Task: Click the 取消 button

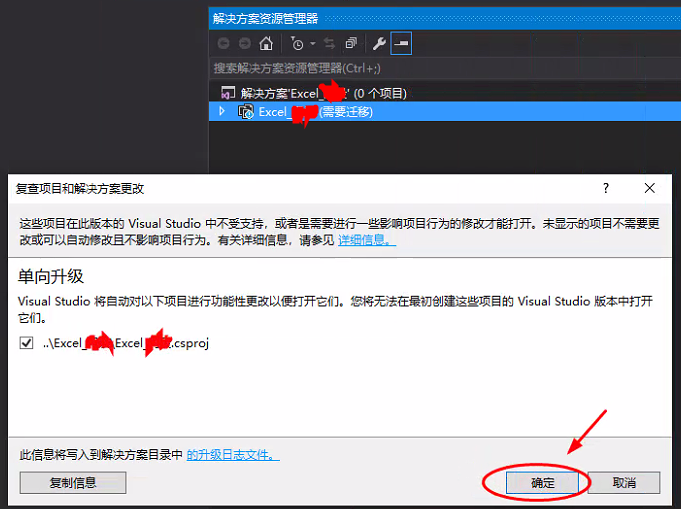Action: coord(624,483)
